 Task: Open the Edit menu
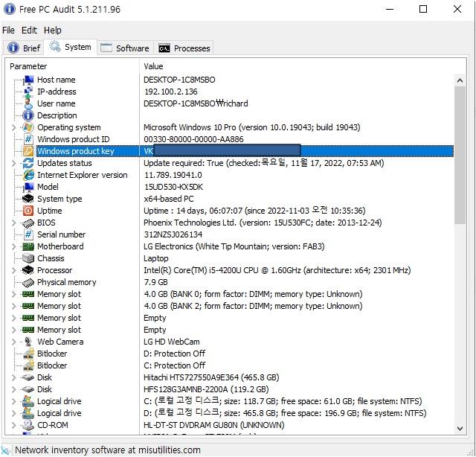[29, 31]
